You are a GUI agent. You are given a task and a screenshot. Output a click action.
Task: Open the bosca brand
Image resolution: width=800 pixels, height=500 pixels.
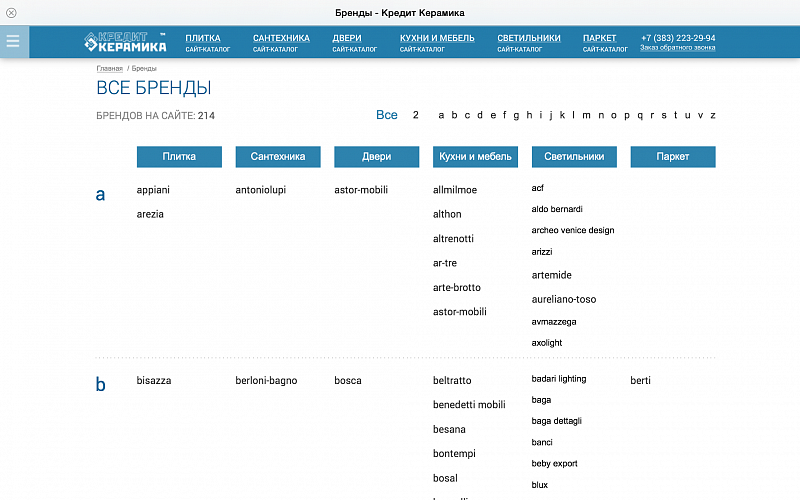(x=348, y=381)
